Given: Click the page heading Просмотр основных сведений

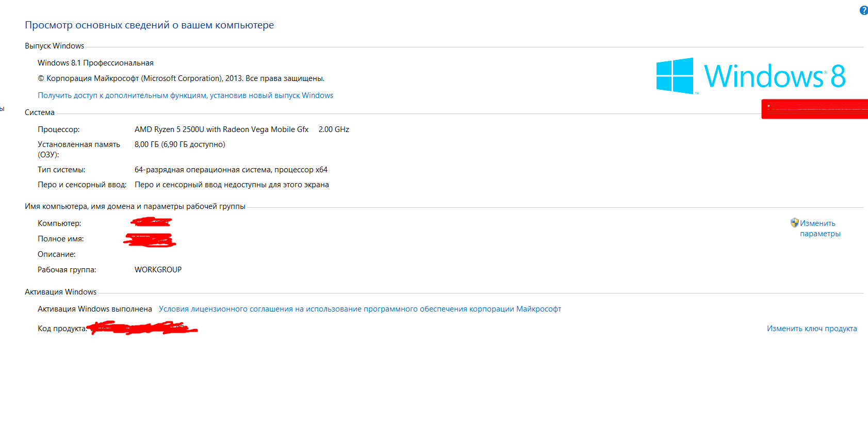Looking at the screenshot, I should coord(149,25).
